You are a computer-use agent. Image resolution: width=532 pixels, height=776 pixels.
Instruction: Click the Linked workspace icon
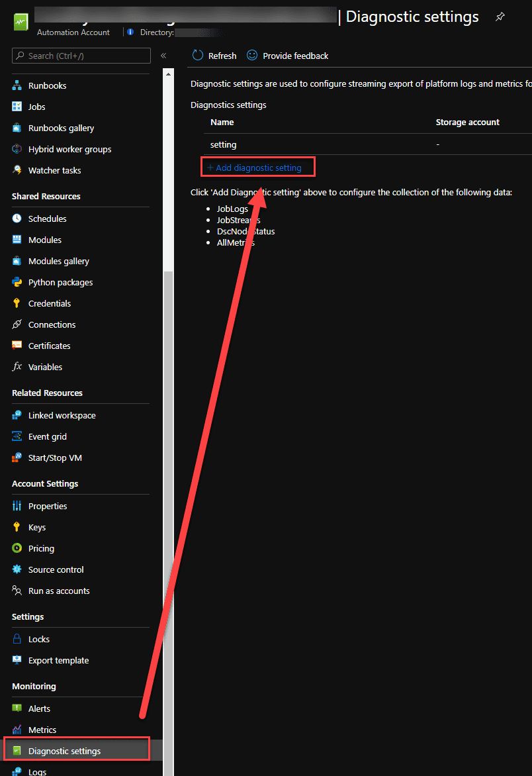pos(17,415)
